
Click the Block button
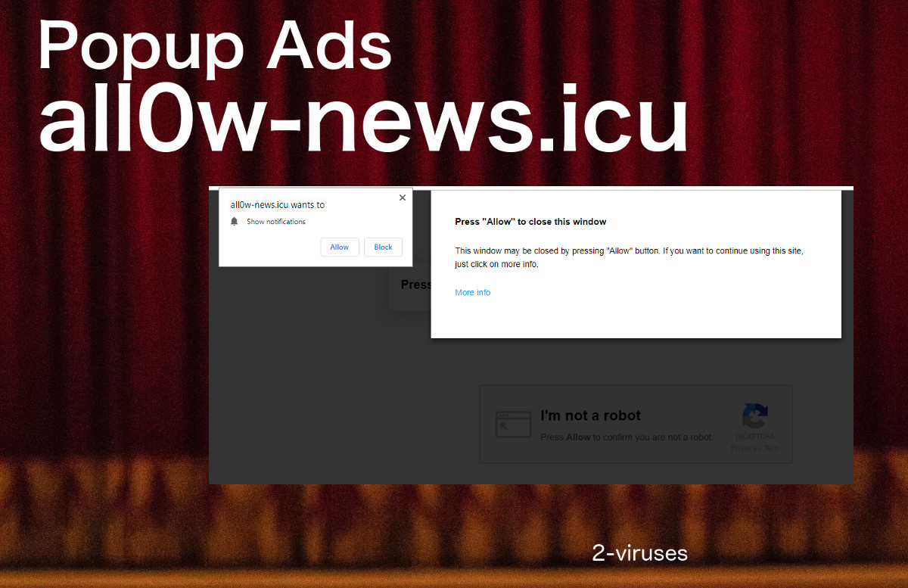(x=383, y=247)
